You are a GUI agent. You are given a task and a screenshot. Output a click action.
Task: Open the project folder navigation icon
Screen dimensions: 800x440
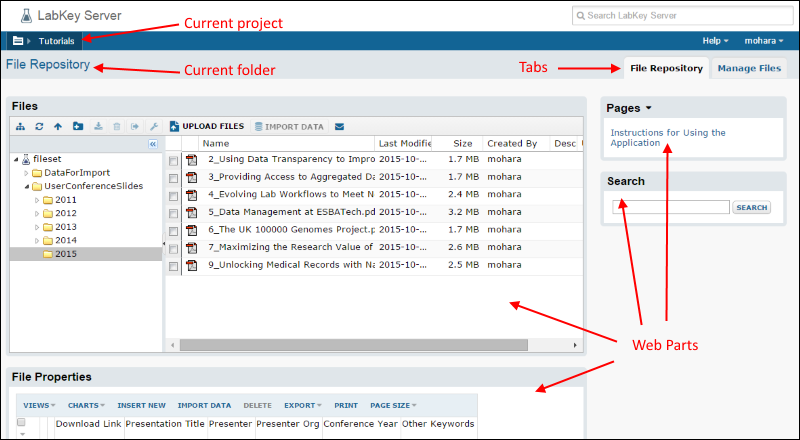pos(18,41)
